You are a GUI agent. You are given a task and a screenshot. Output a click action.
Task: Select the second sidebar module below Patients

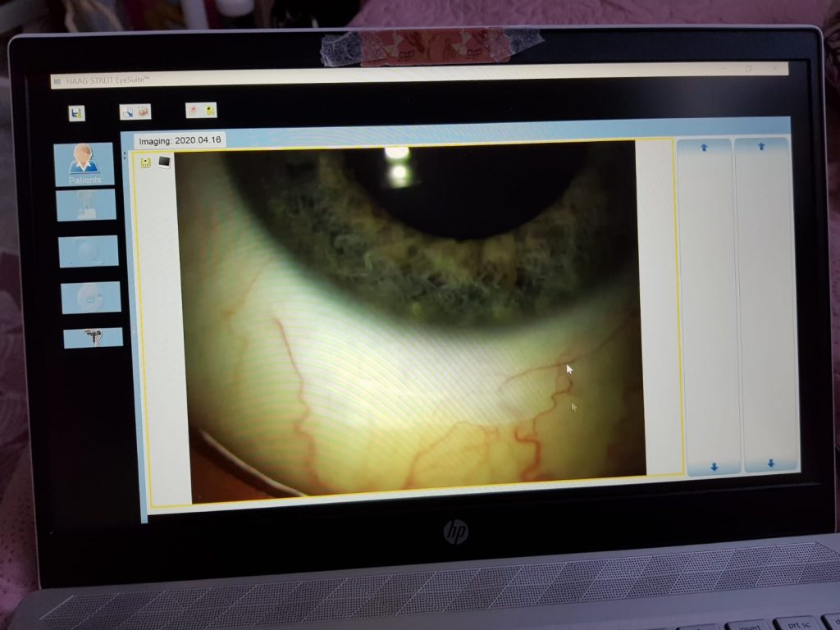(x=86, y=205)
